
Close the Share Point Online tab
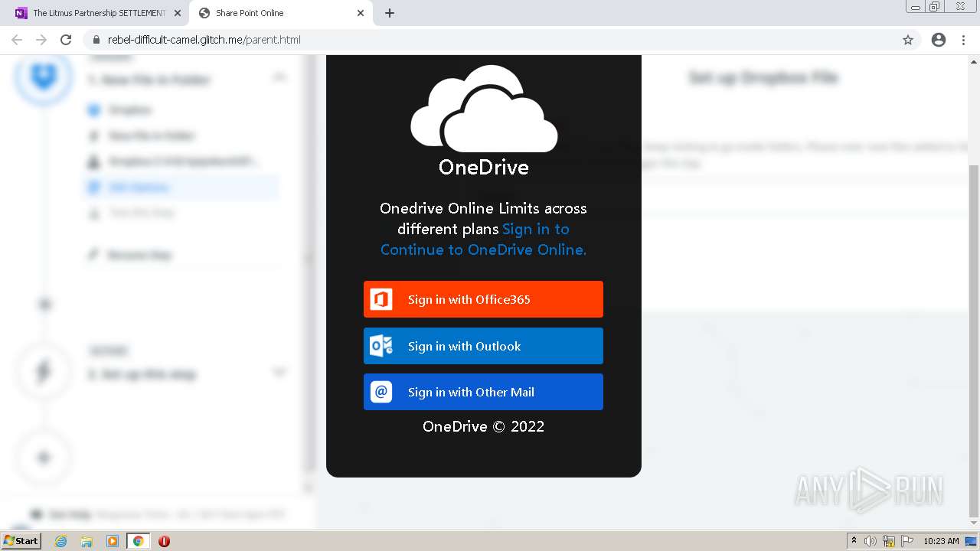coord(361,13)
